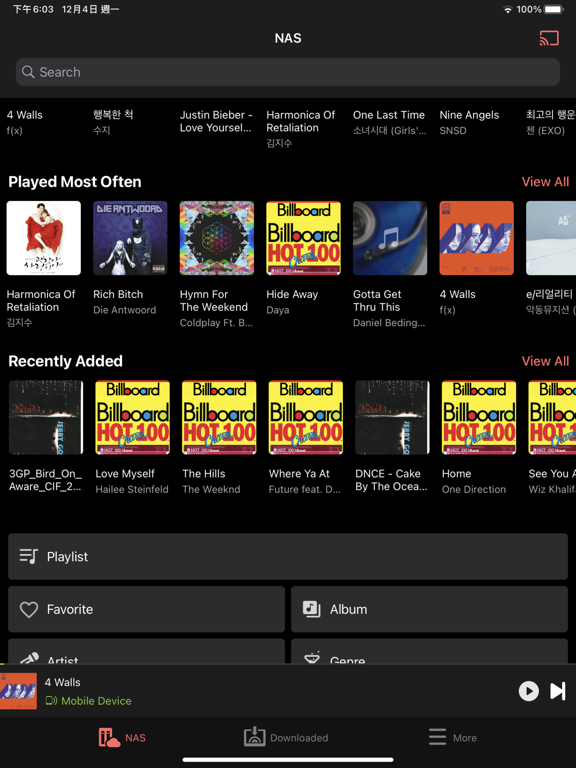Select 4 Walls f(x) in the top row

24,115
